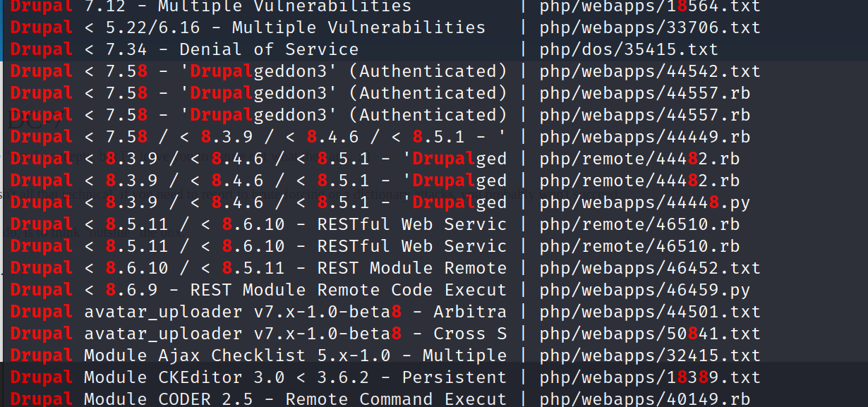Select php/dos/35415.txt path text
This screenshot has height=407, width=868.
(x=629, y=49)
